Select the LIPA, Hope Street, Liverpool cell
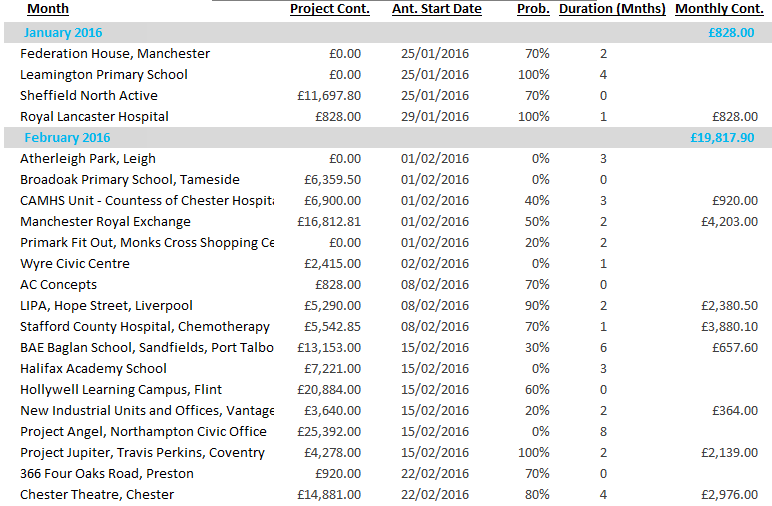 point(106,306)
